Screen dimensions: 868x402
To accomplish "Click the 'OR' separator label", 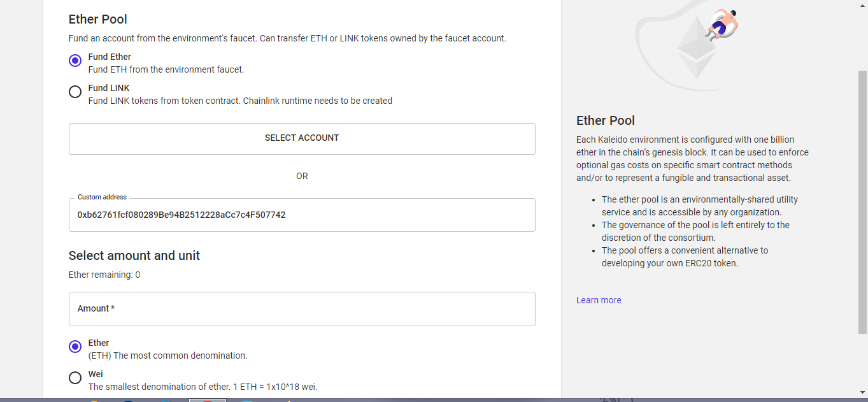I will pyautogui.click(x=302, y=176).
